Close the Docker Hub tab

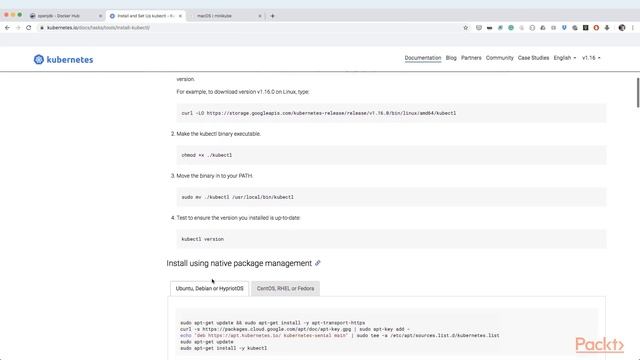point(100,16)
